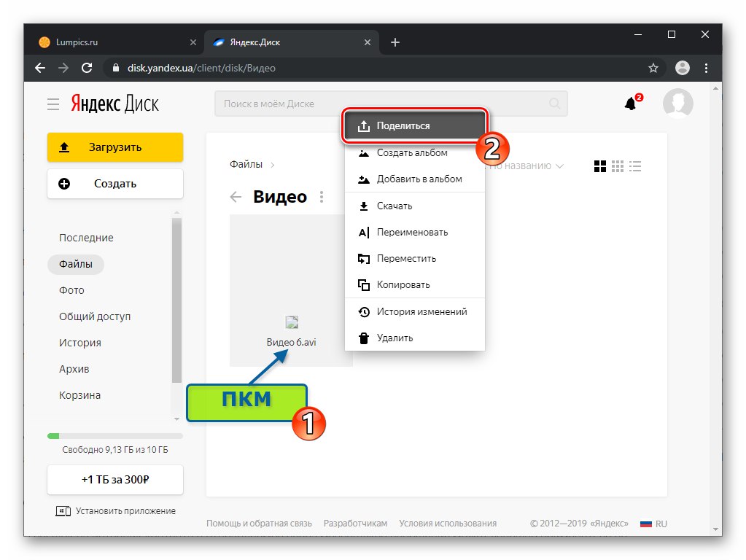Select Переименовать in the menu

pos(414,232)
